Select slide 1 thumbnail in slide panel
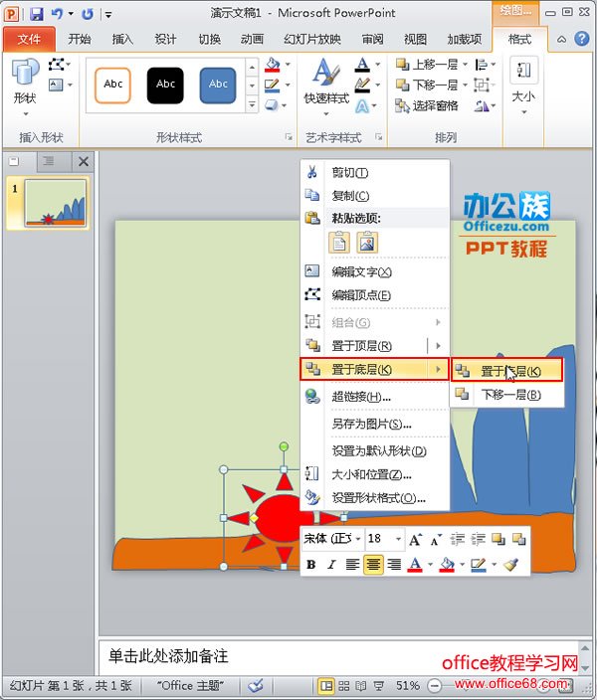597x700 pixels. 55,204
